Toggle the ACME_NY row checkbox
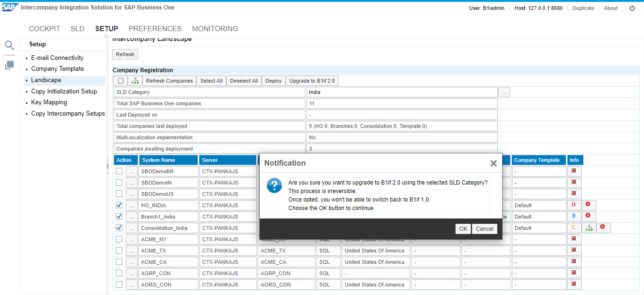Image resolution: width=644 pixels, height=295 pixels. (119, 239)
